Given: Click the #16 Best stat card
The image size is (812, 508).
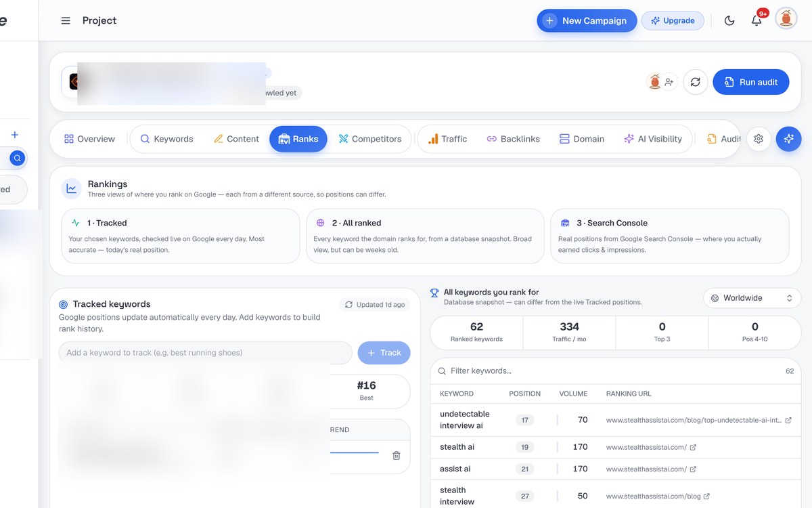Looking at the screenshot, I should tap(367, 391).
